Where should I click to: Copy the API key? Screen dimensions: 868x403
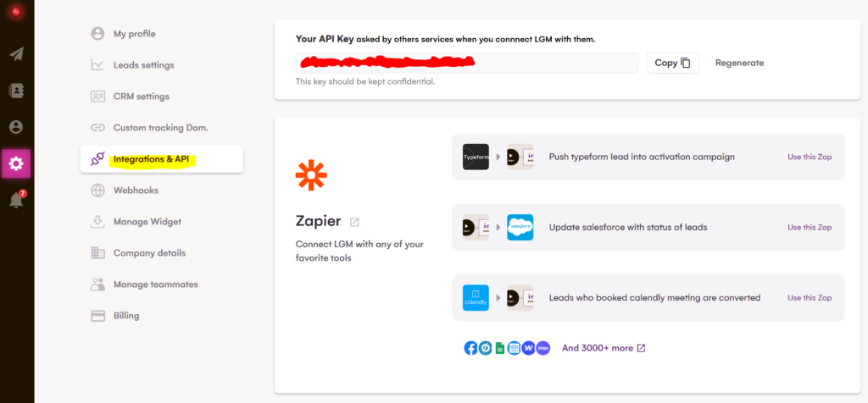pyautogui.click(x=672, y=63)
